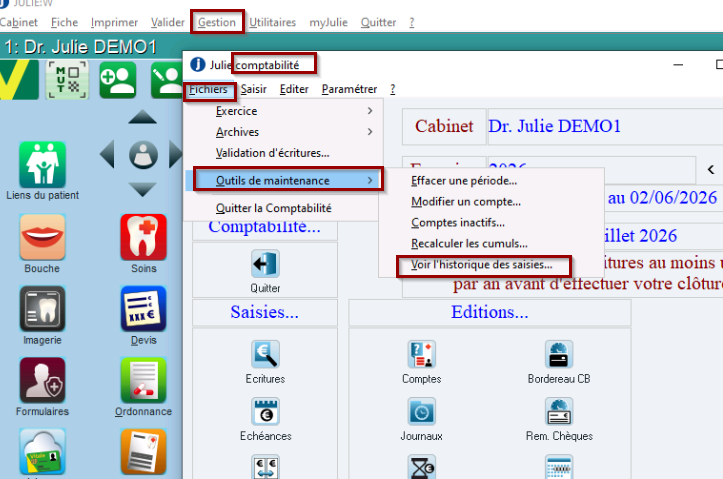Click the up arrow navigation button
The height and width of the screenshot is (479, 723).
coord(142,117)
